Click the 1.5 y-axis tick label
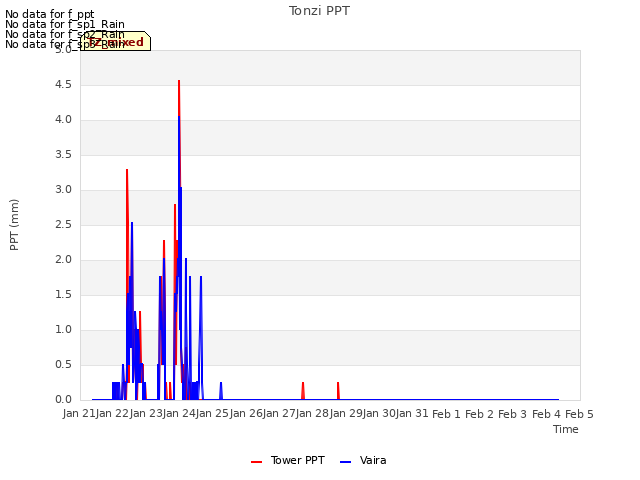Viewport: 640px width, 480px height. tap(63, 295)
